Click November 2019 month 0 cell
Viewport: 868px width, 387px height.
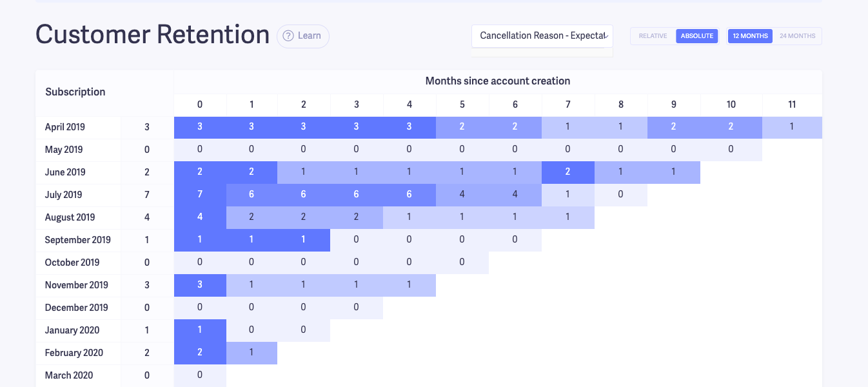tap(200, 285)
